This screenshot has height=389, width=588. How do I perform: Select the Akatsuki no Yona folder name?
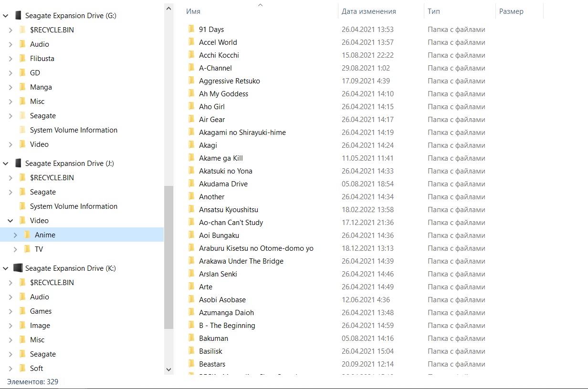226,171
